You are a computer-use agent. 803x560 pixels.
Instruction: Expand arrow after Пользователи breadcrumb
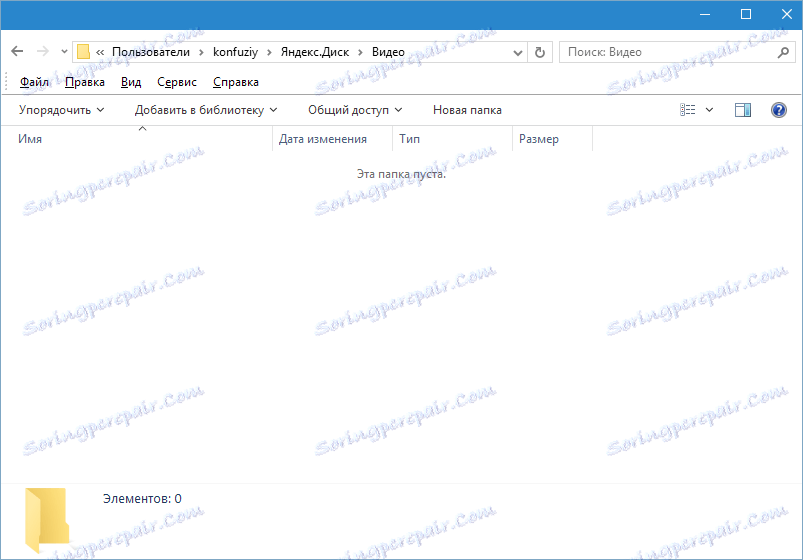pyautogui.click(x=201, y=52)
